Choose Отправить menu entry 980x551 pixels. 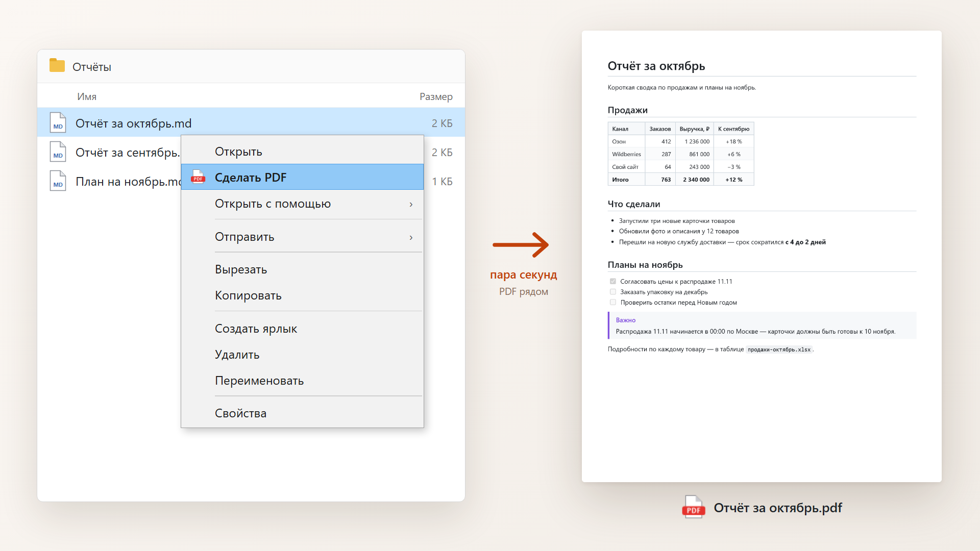tap(302, 237)
